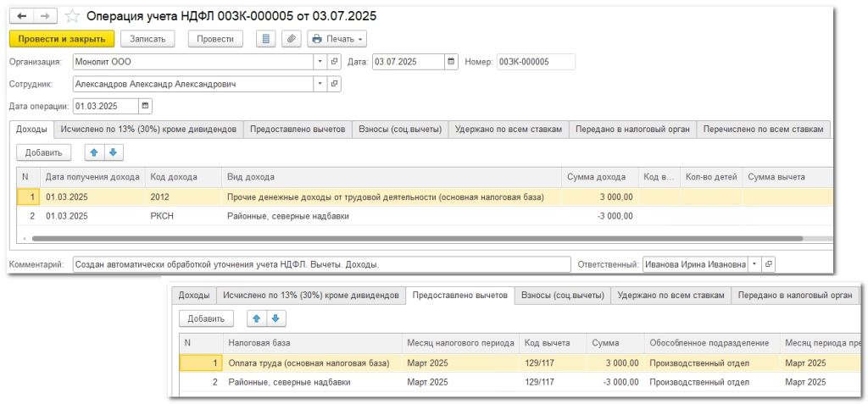Select the -3 000,00 Сумма дохода cell

[x=600, y=216]
